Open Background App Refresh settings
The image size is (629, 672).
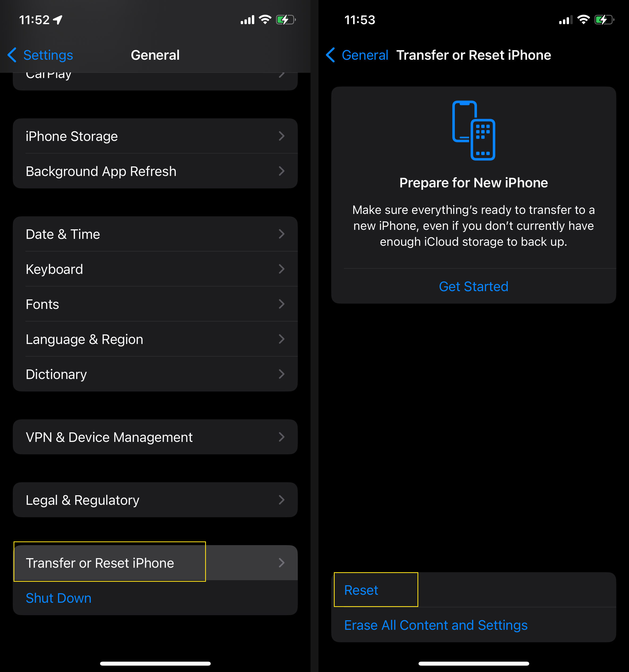[x=155, y=171]
